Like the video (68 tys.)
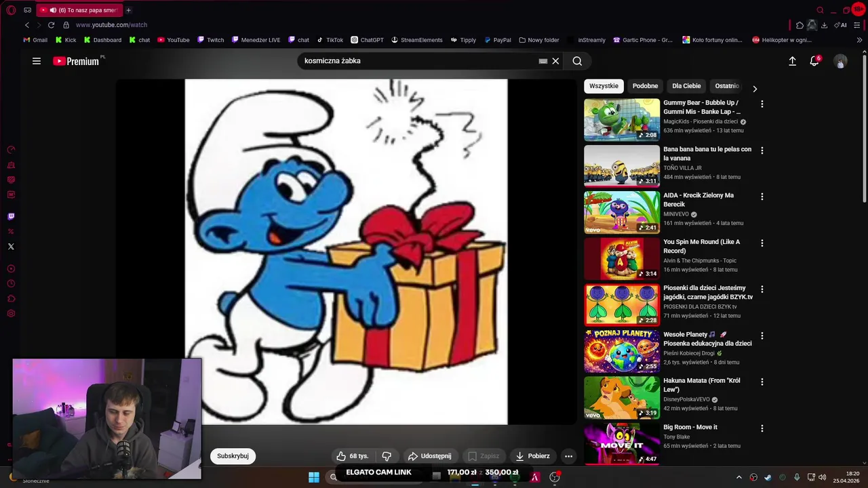The image size is (868, 488). tap(353, 456)
